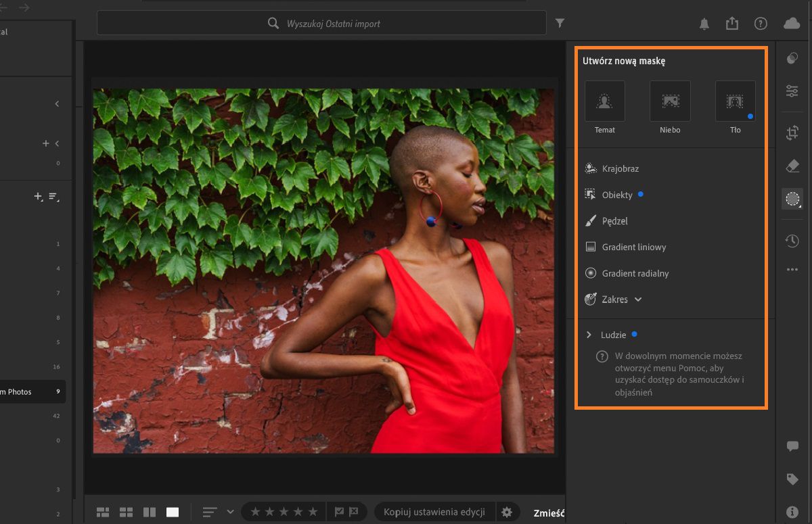
Task: Open the Keywords tag panel
Action: 792,479
